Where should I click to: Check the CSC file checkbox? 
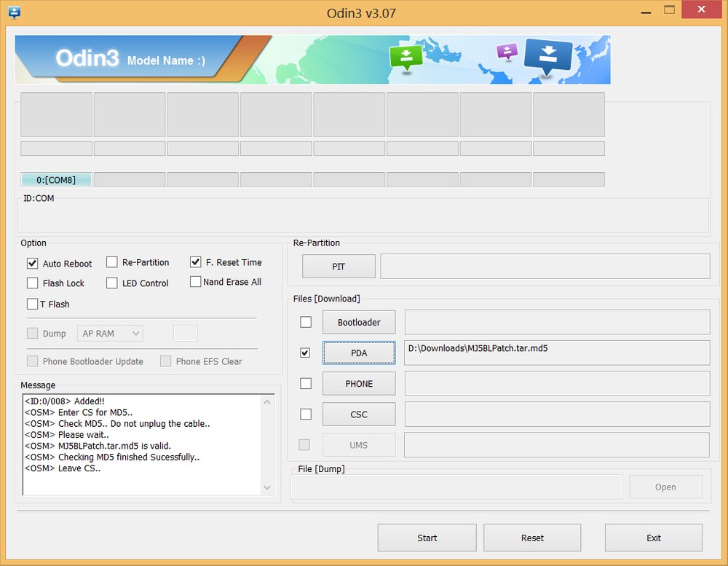[306, 414]
